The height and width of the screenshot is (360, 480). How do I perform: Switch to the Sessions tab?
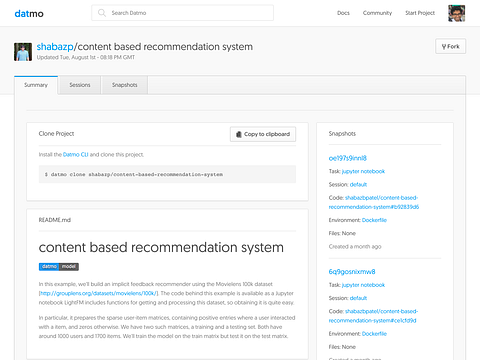coord(80,85)
